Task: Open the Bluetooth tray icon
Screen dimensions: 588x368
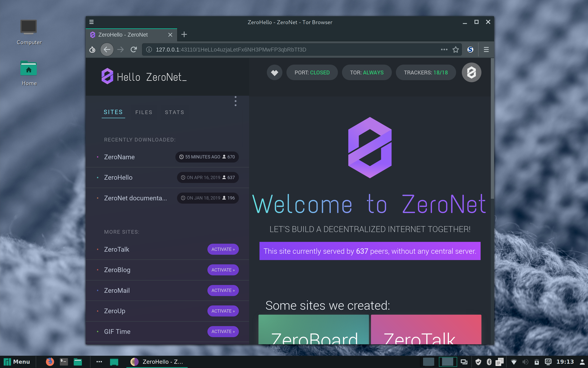Action: coord(489,362)
